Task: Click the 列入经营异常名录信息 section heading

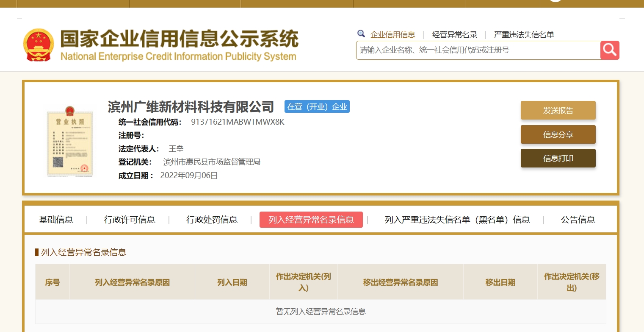Action: pyautogui.click(x=83, y=253)
